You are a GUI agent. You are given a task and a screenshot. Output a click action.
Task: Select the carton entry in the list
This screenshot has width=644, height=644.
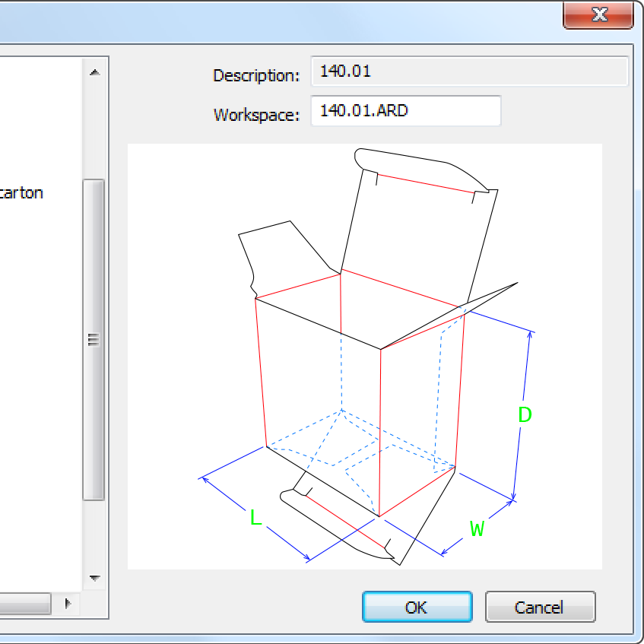[x=21, y=193]
